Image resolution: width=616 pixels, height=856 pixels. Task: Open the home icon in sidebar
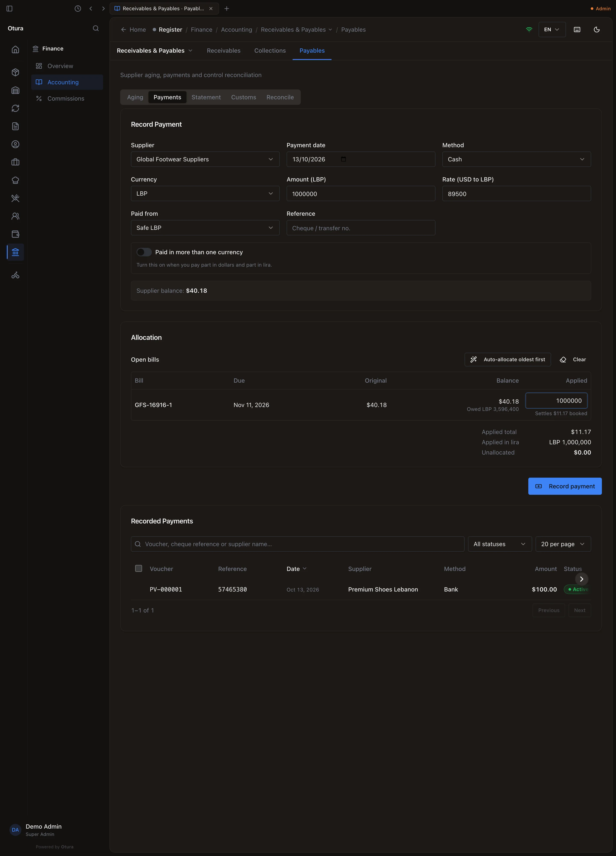[x=15, y=49]
